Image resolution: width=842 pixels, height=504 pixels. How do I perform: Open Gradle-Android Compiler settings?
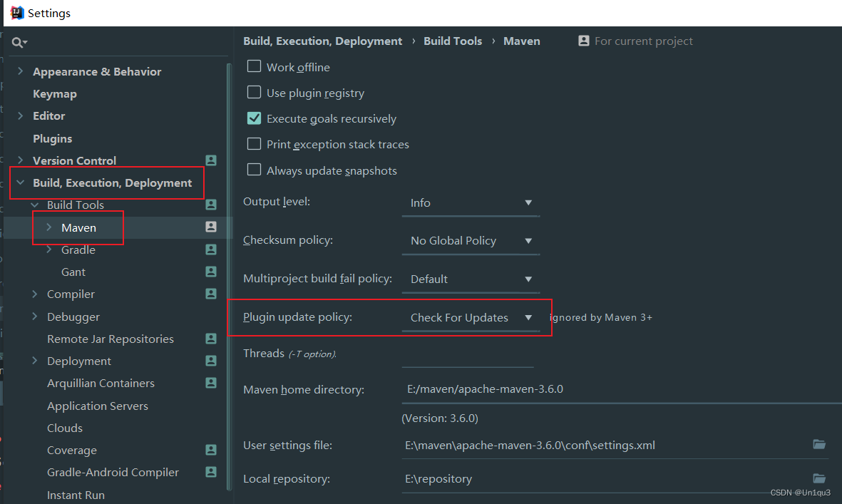(x=113, y=473)
